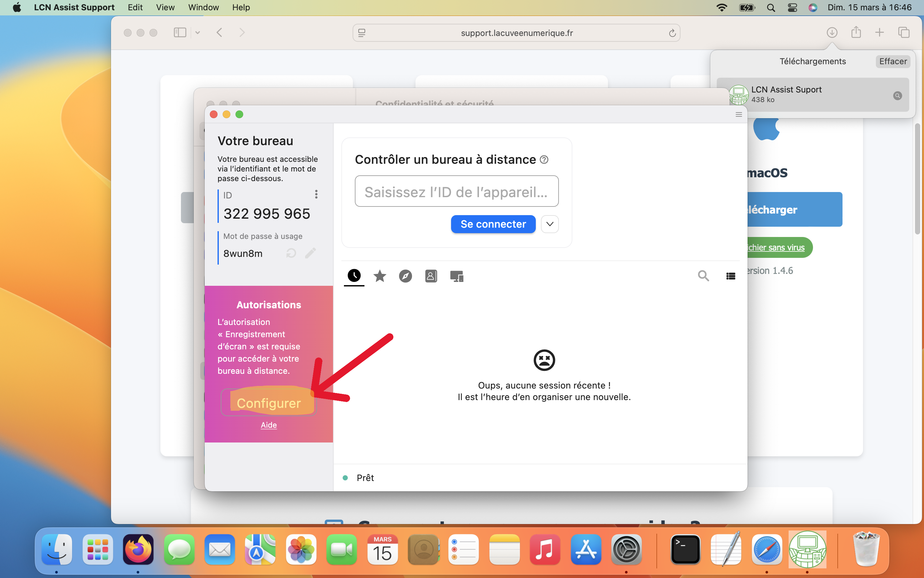
Task: Click the Safari page vertical scrollbar
Action: coord(918,179)
